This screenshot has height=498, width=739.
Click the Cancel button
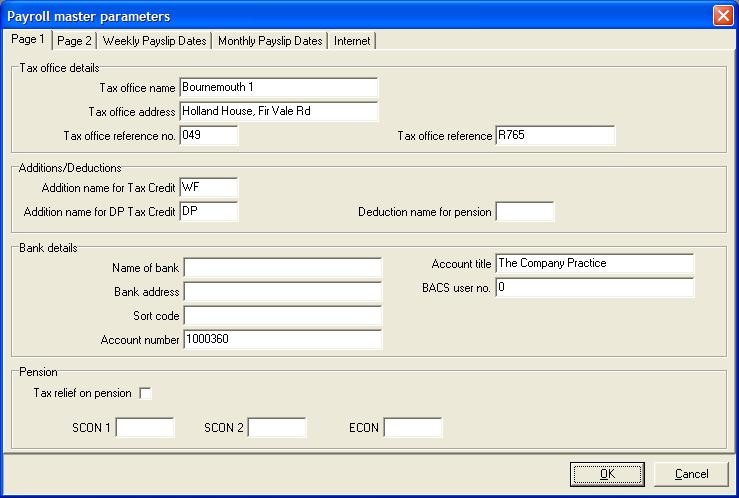pos(691,474)
